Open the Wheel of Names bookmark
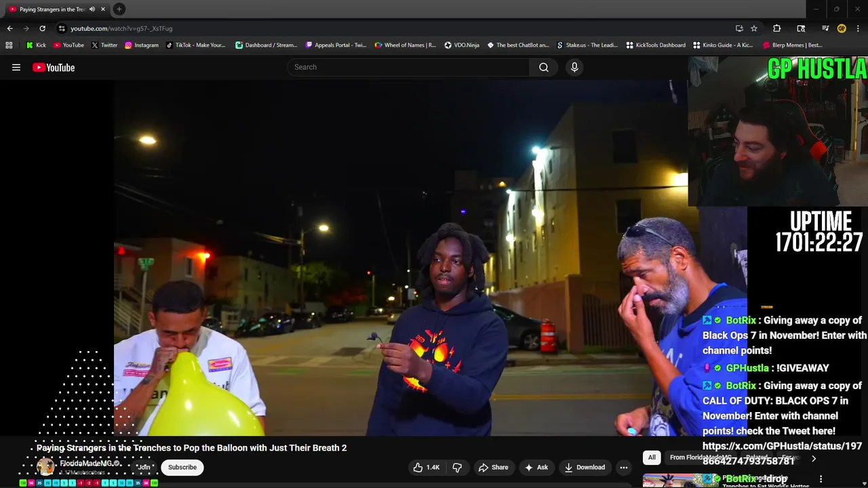The image size is (868, 488). click(406, 45)
